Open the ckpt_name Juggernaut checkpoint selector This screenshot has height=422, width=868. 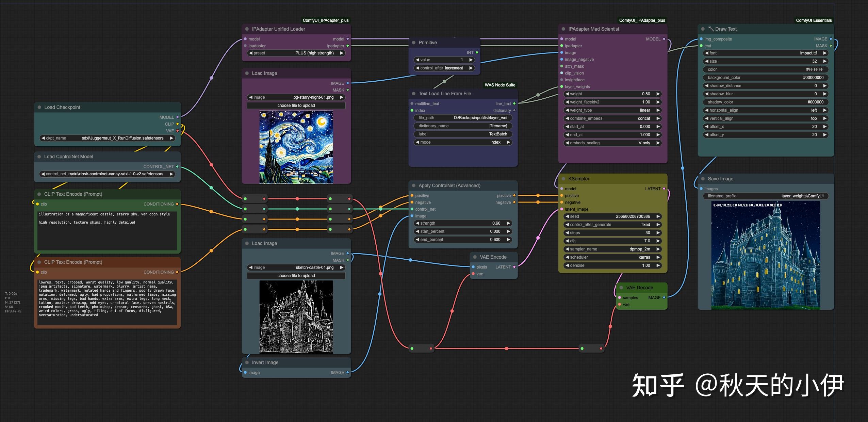tap(108, 138)
